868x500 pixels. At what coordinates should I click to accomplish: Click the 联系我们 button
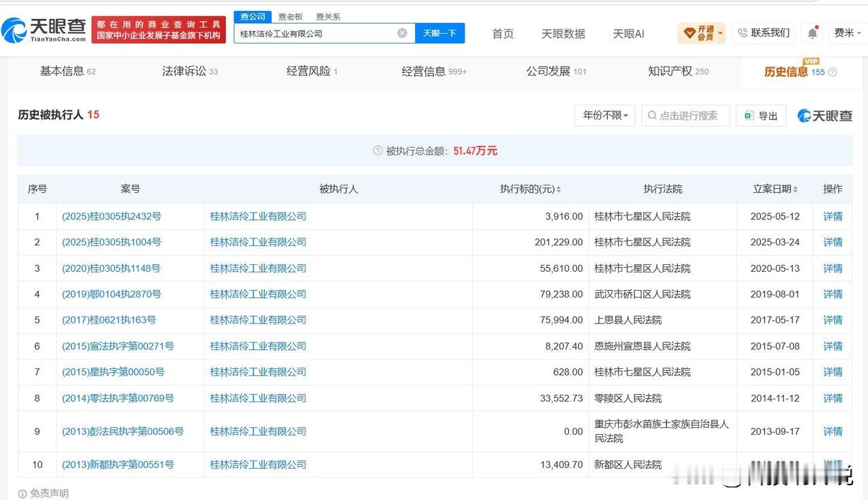[x=763, y=33]
